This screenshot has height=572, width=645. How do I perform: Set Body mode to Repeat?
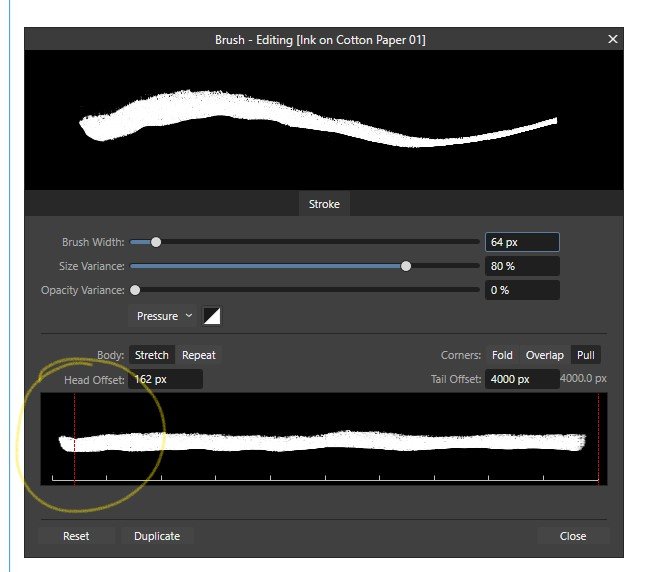[x=199, y=355]
